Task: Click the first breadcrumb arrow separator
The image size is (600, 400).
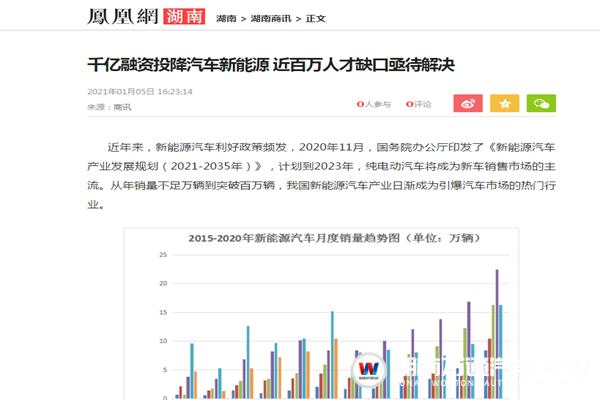Action: coord(243,19)
